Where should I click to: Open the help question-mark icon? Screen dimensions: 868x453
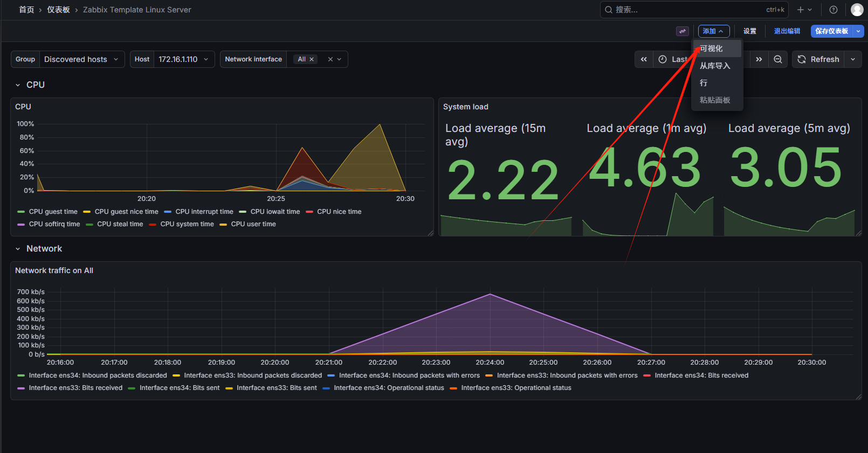pyautogui.click(x=833, y=10)
